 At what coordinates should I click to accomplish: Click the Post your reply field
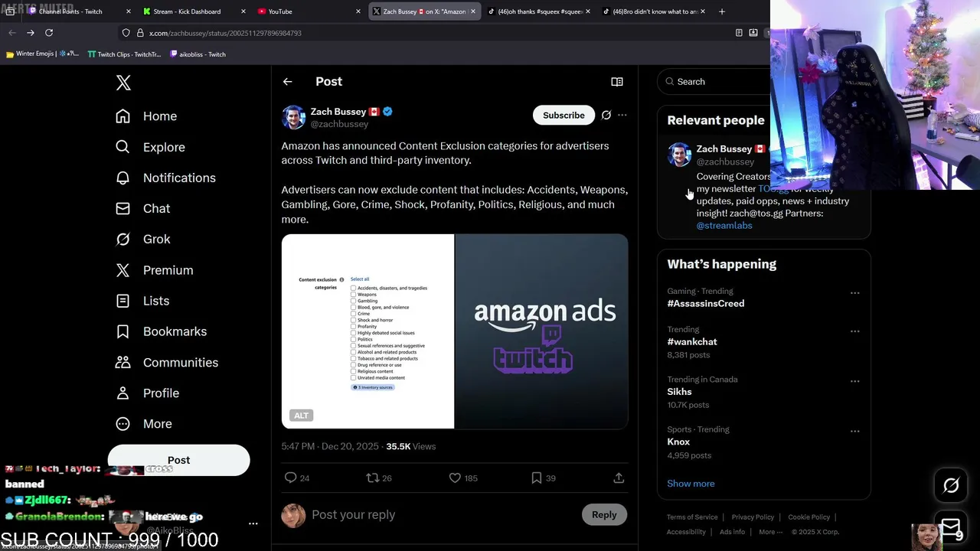coord(443,515)
